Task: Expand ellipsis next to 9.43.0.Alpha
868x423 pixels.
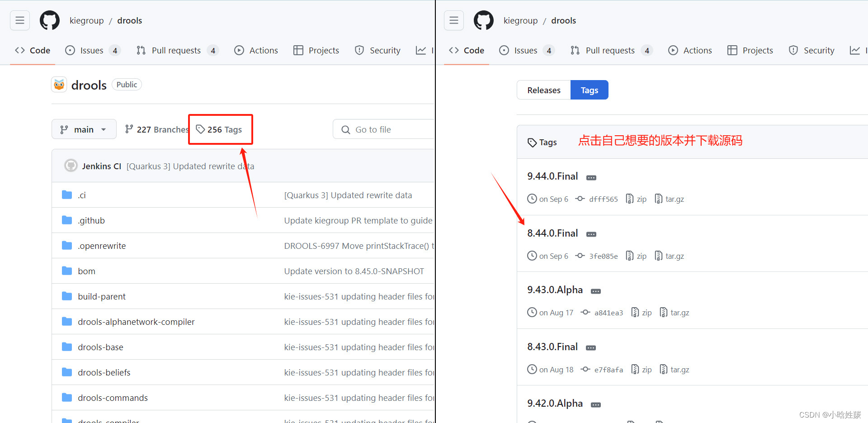Action: coord(596,291)
